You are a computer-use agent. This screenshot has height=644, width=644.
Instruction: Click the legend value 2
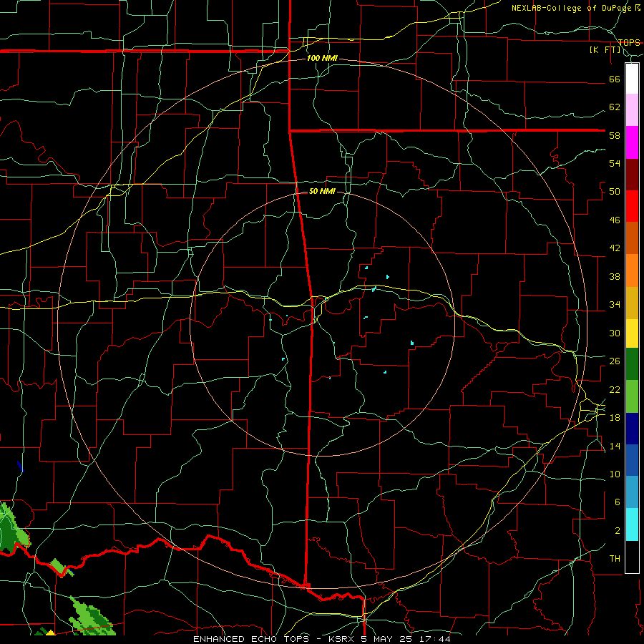(618, 531)
